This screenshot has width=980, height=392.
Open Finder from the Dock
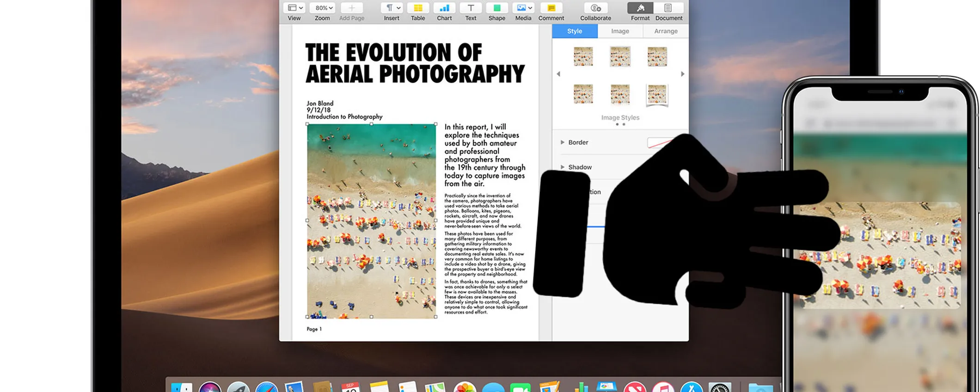[181, 387]
